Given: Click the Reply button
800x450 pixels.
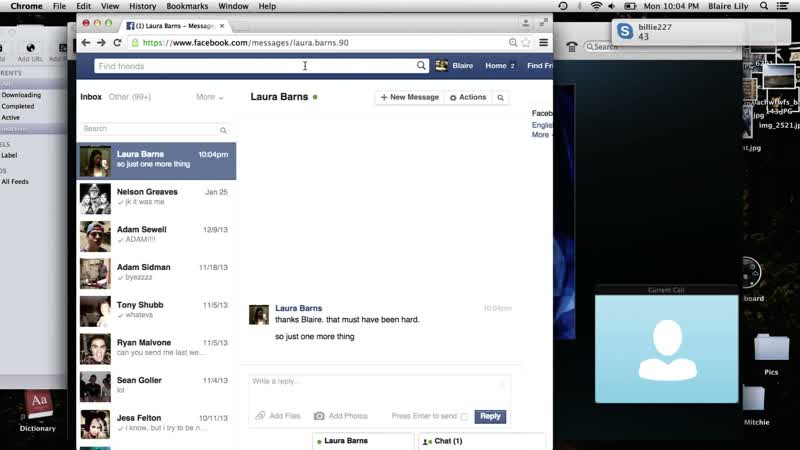Looking at the screenshot, I should coord(490,416).
